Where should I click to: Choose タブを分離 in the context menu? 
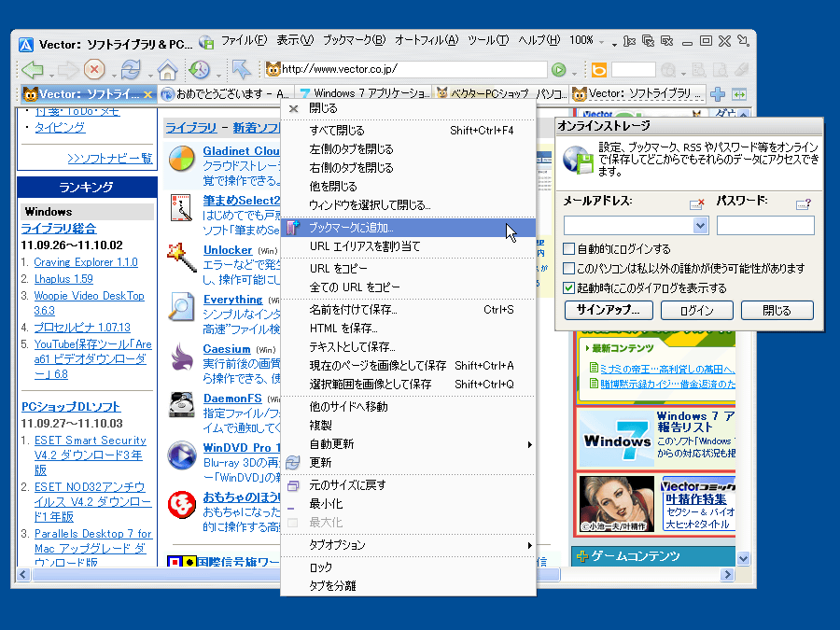click(x=408, y=585)
